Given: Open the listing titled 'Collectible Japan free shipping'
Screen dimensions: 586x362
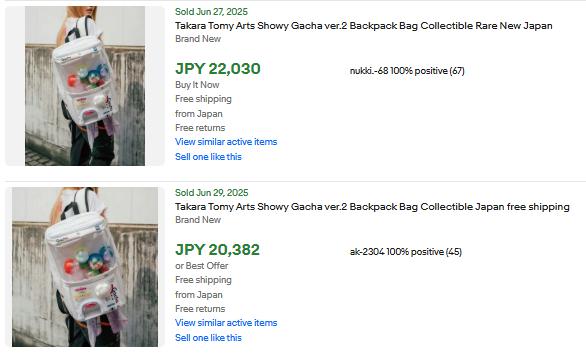Looking at the screenshot, I should [372, 207].
